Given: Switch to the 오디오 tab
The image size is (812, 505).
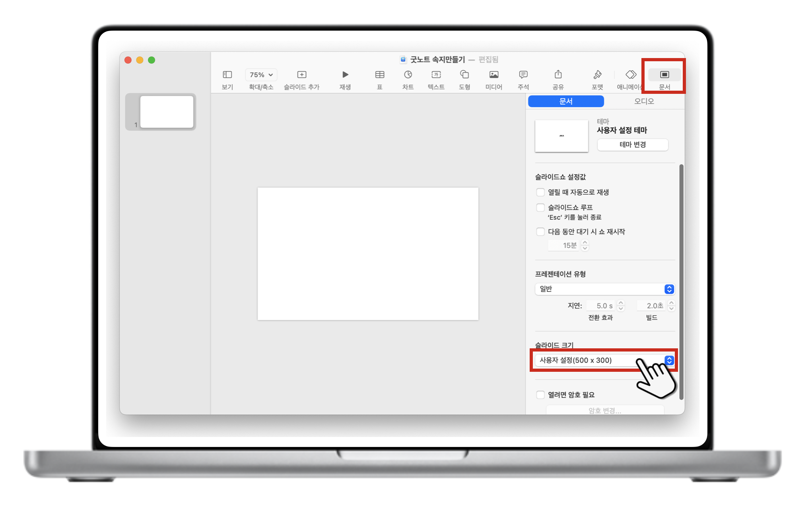Looking at the screenshot, I should [x=644, y=101].
